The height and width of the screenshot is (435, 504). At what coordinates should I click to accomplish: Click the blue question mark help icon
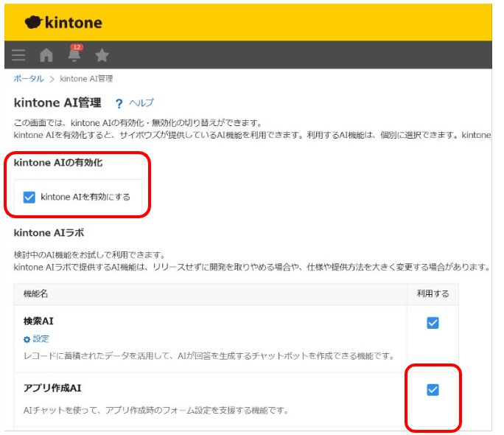[119, 103]
